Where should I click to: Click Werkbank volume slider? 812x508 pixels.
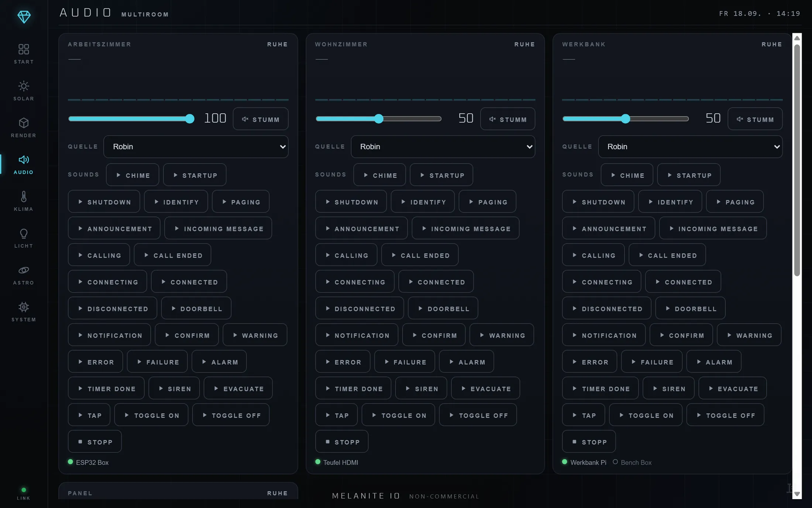(626, 119)
